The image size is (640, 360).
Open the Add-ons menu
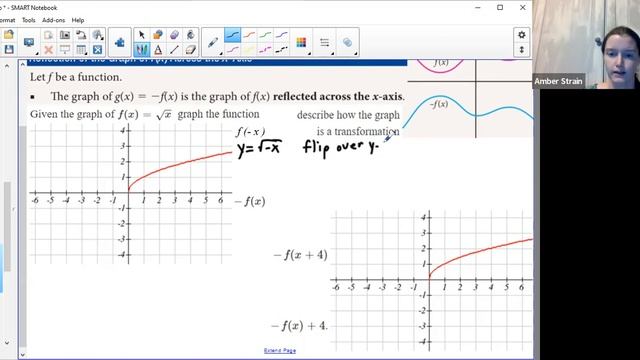pyautogui.click(x=53, y=20)
